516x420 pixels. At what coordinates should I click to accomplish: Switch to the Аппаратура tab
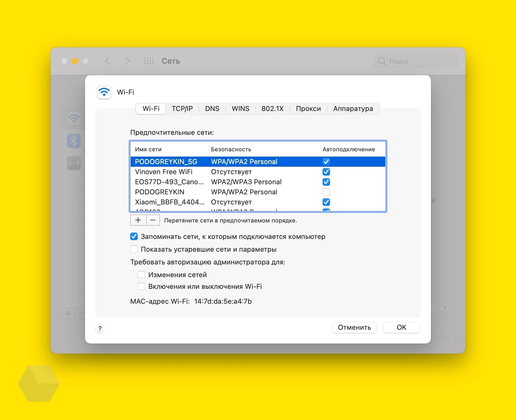click(x=353, y=109)
